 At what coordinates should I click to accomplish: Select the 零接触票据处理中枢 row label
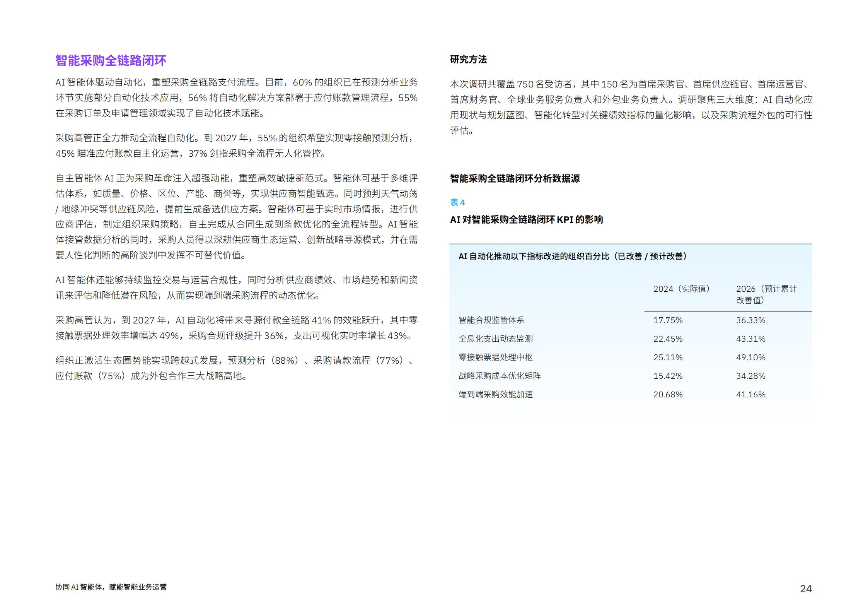pyautogui.click(x=495, y=357)
